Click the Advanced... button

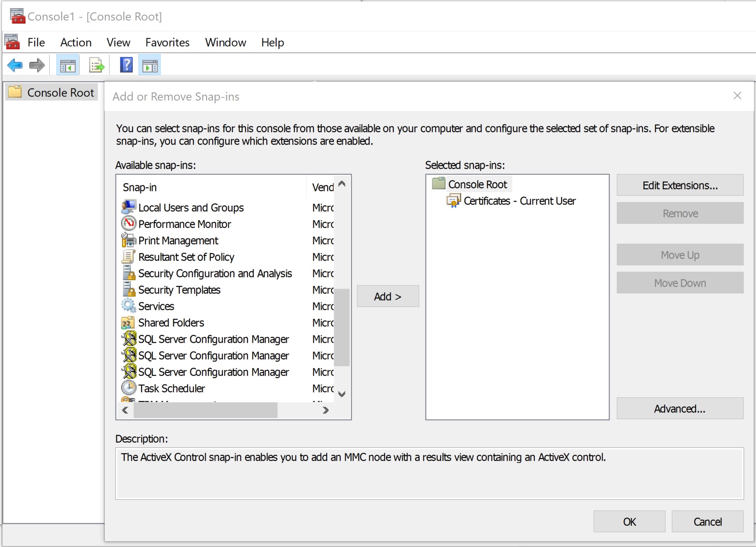[x=680, y=409]
